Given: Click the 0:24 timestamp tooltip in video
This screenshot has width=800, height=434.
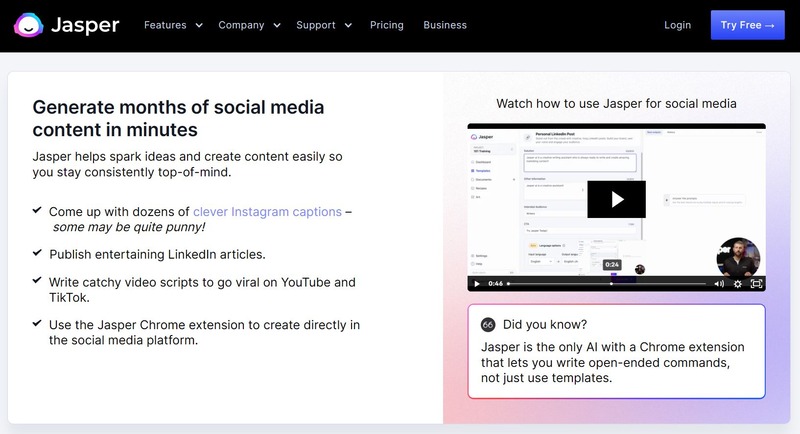Looking at the screenshot, I should (x=612, y=264).
